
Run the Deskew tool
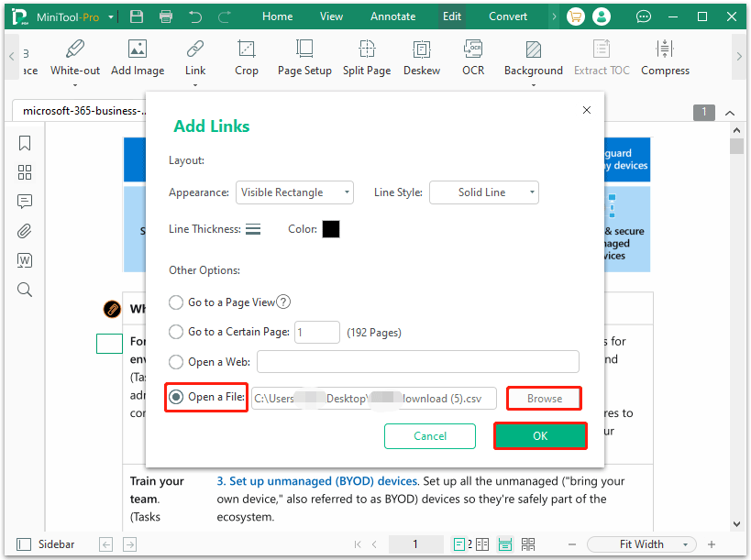[x=422, y=58]
